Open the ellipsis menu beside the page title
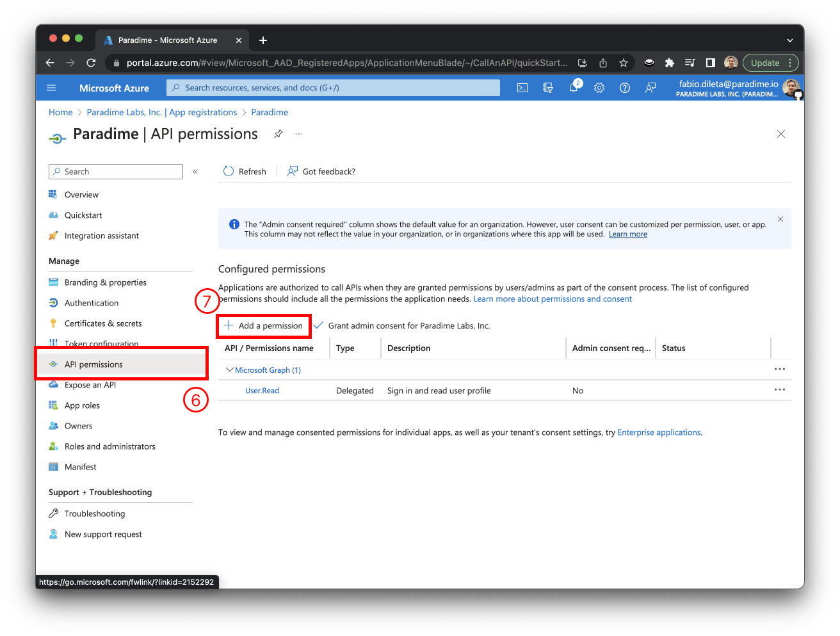 pyautogui.click(x=299, y=134)
